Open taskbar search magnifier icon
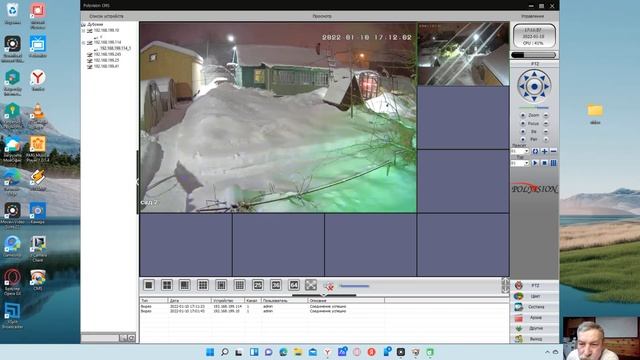This screenshot has height=360, width=640. click(224, 352)
